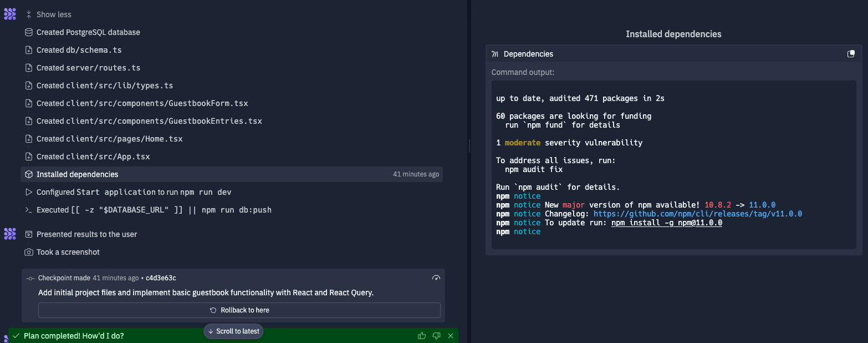Viewport: 868px width, 343px height.
Task: Give thumbs down on plan completed banner
Action: (436, 336)
